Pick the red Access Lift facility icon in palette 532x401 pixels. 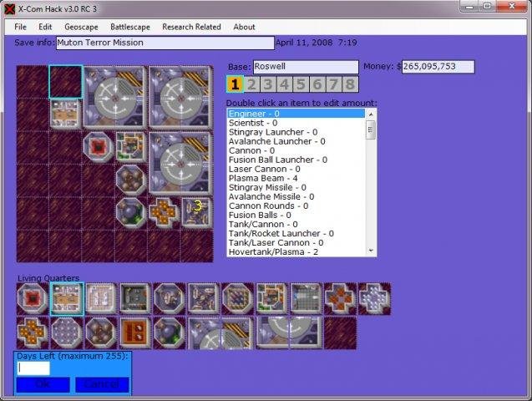(33, 299)
